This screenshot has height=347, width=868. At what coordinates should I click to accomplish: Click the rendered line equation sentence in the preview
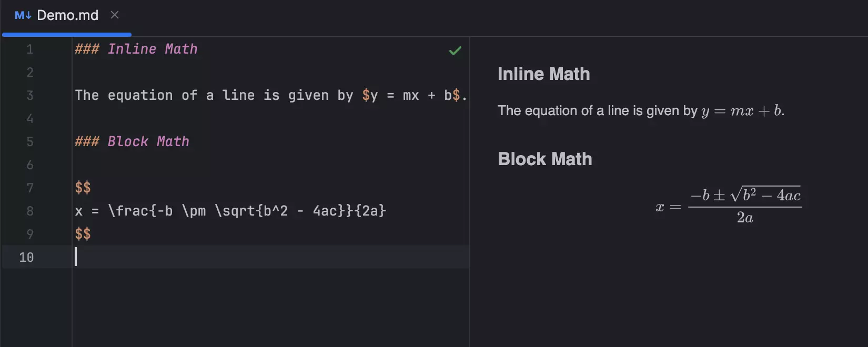(x=641, y=111)
